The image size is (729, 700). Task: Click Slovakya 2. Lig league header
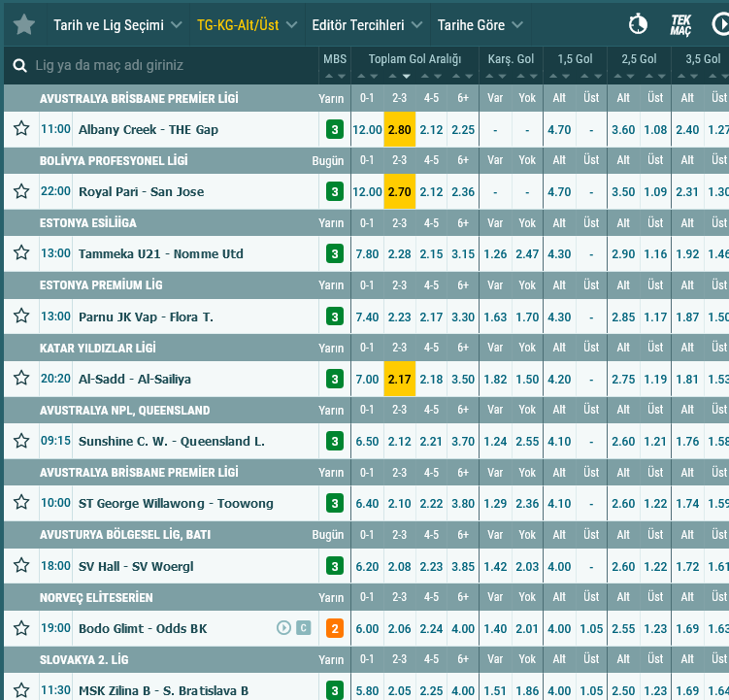click(84, 659)
